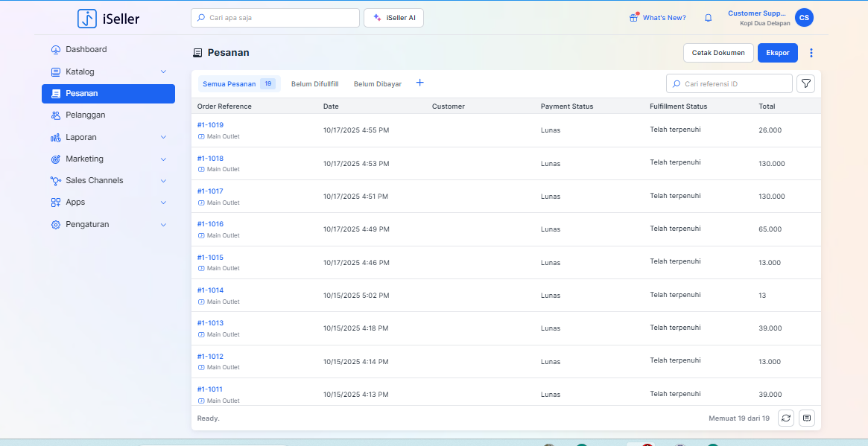Open order #1-1019 link

[210, 125]
